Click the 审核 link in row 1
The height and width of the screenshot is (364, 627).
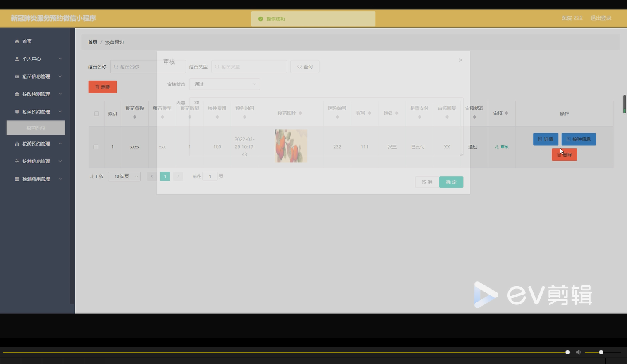pyautogui.click(x=502, y=147)
